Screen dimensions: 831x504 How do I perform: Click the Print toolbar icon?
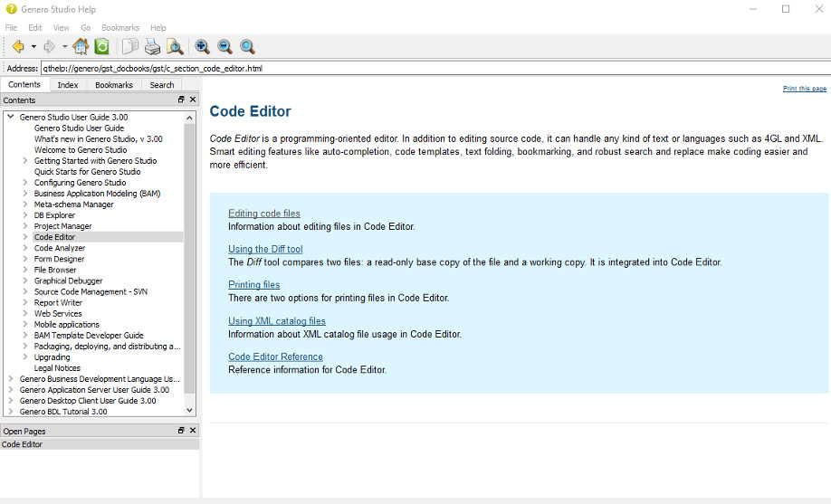click(x=153, y=47)
